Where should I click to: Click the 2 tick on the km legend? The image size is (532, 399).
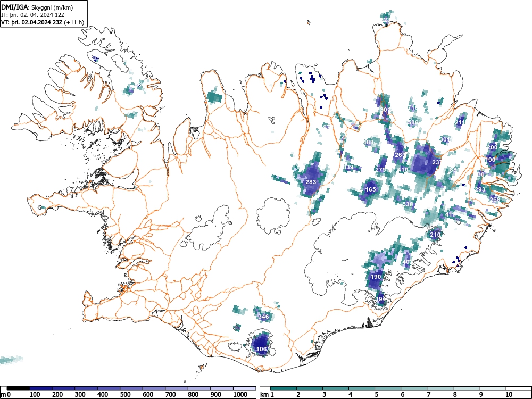298,395
